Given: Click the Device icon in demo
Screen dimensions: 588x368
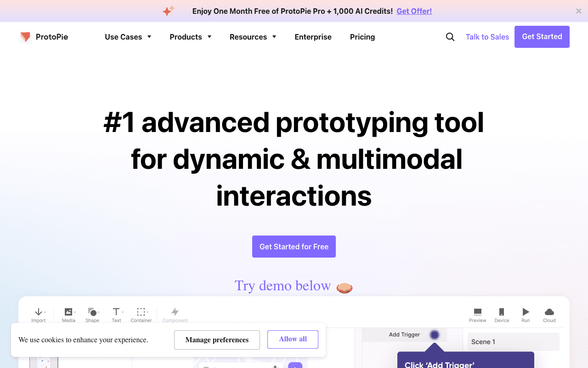Looking at the screenshot, I should coord(502,312).
